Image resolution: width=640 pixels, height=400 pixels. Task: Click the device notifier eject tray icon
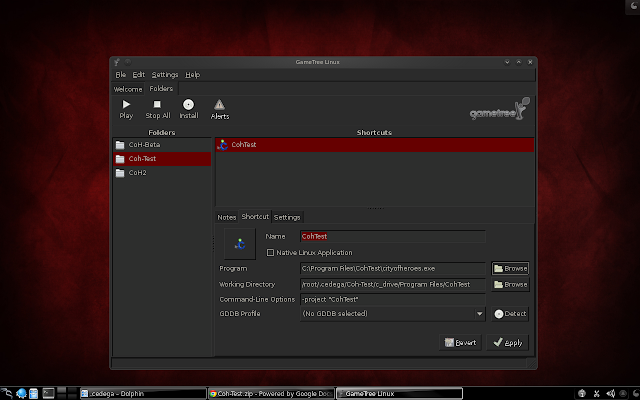623,393
